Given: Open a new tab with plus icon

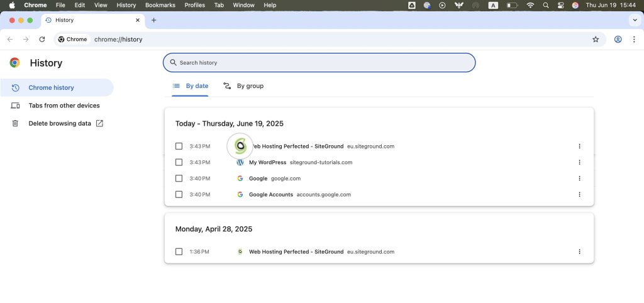Looking at the screenshot, I should [153, 20].
